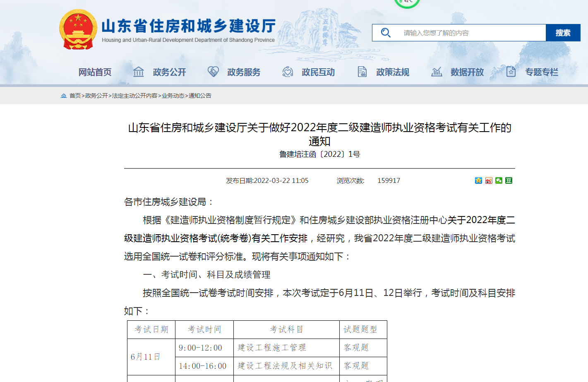Share the notice to QQ Zone

478,180
